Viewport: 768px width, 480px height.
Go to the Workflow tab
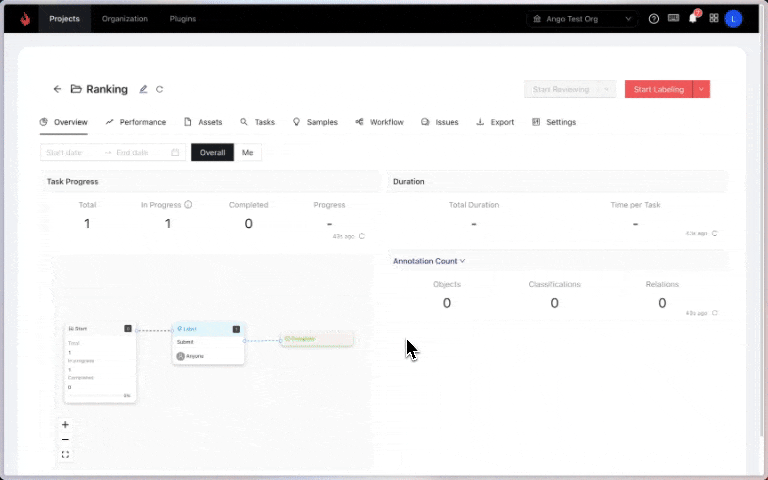[x=379, y=122]
